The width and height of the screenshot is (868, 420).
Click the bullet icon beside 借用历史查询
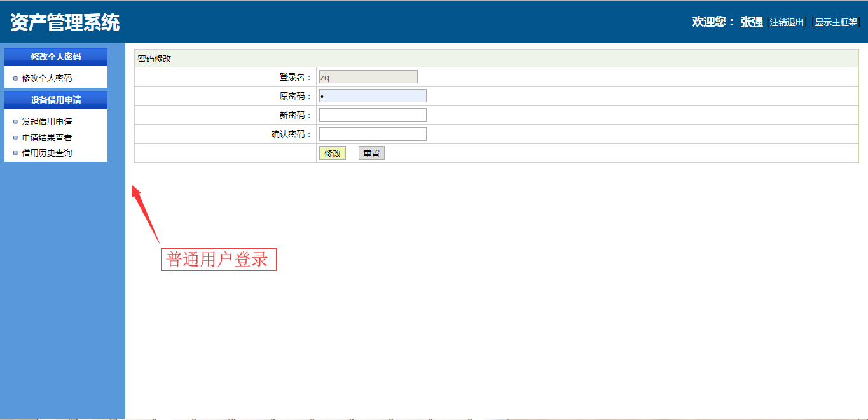coord(15,153)
